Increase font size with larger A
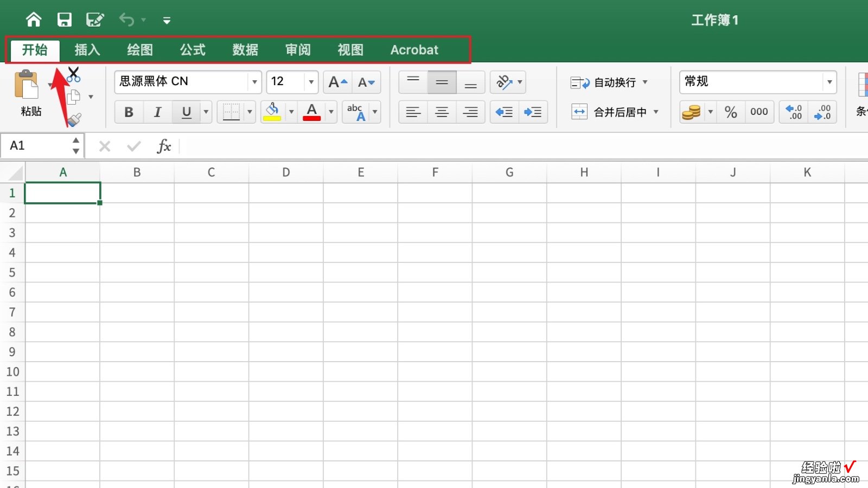The height and width of the screenshot is (488, 868). 338,82
